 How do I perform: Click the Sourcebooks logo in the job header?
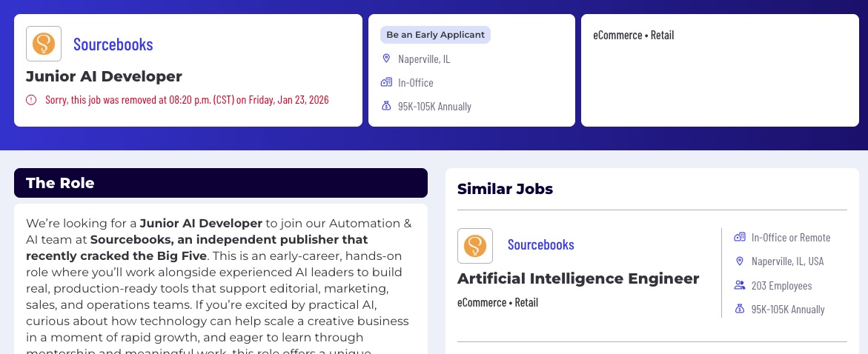pyautogui.click(x=44, y=44)
